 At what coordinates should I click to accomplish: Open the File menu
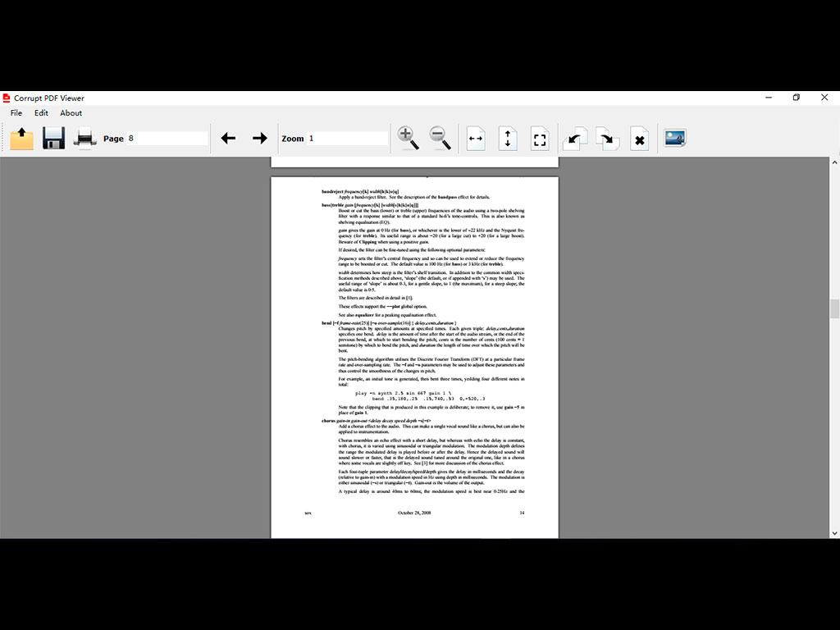pos(16,113)
